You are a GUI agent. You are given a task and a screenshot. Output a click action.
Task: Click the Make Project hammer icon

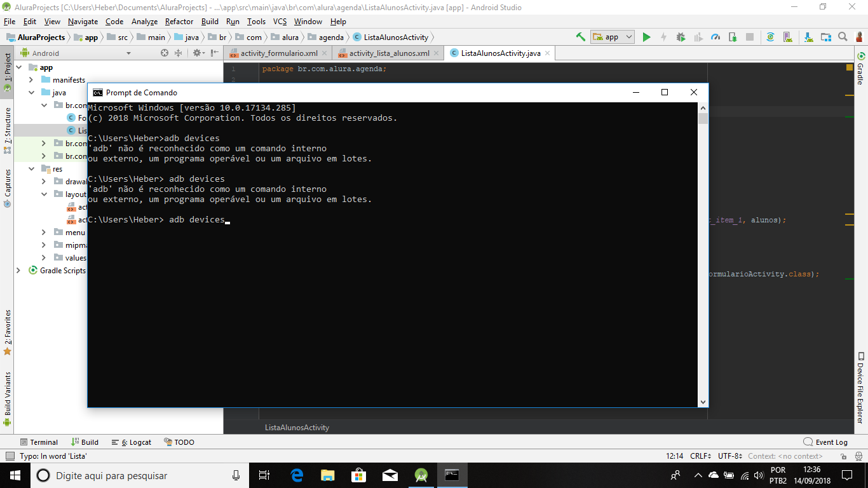(580, 37)
